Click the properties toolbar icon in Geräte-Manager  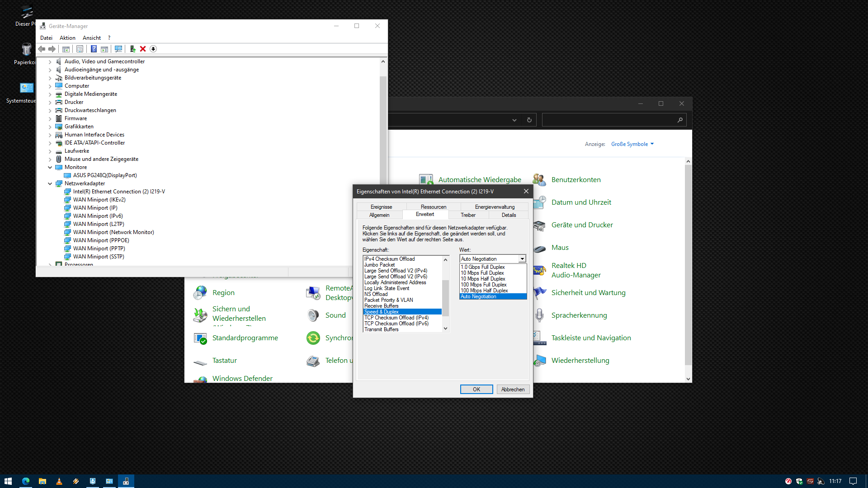[80, 49]
